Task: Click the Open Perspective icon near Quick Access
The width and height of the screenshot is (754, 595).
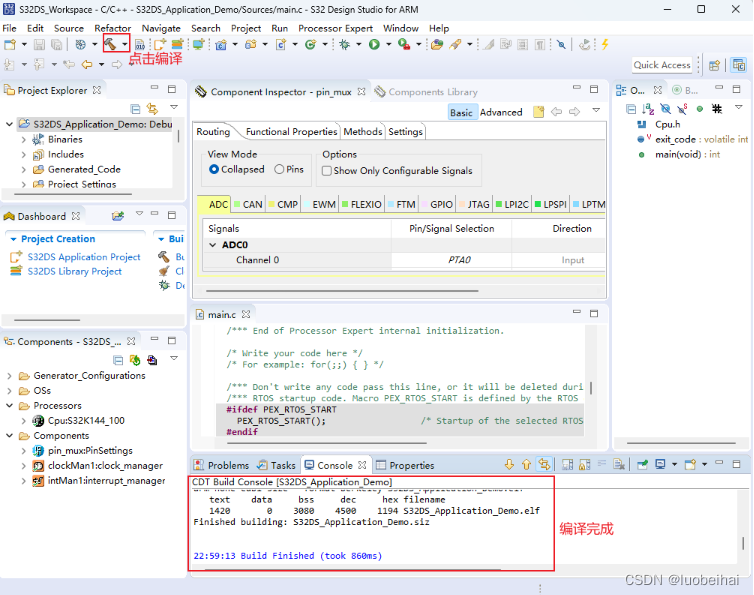Action: point(714,65)
